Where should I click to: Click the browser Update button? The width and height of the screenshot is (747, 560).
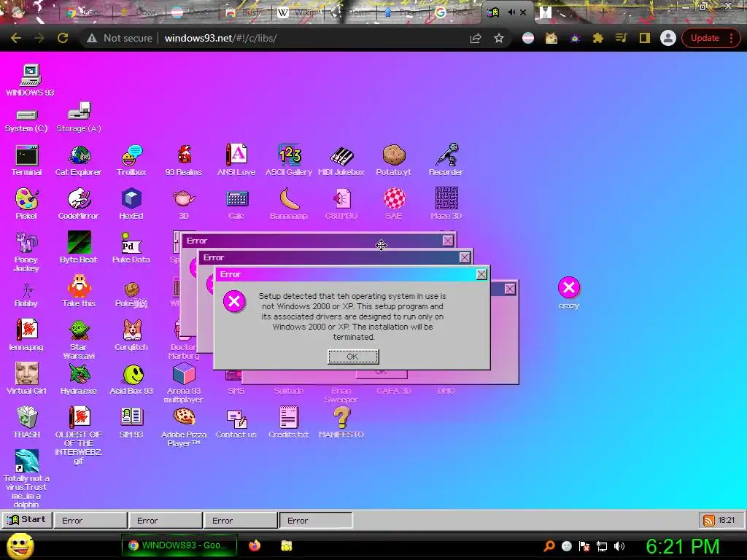point(711,38)
